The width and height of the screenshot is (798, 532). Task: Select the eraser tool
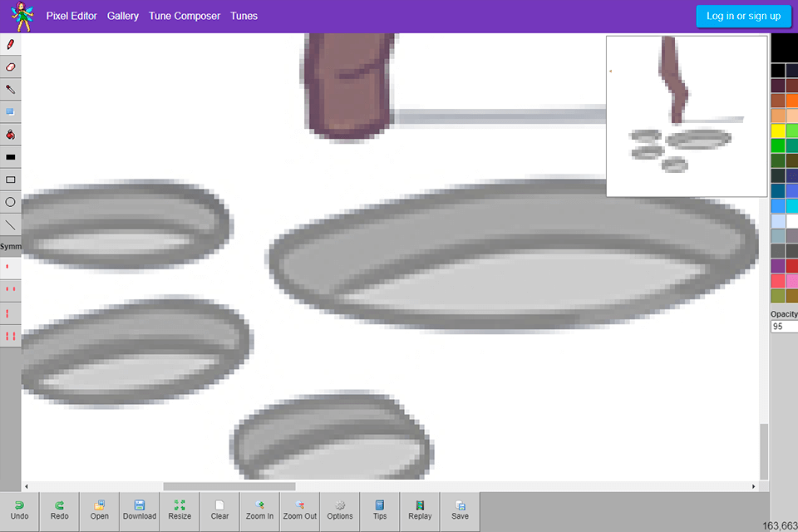tap(11, 66)
